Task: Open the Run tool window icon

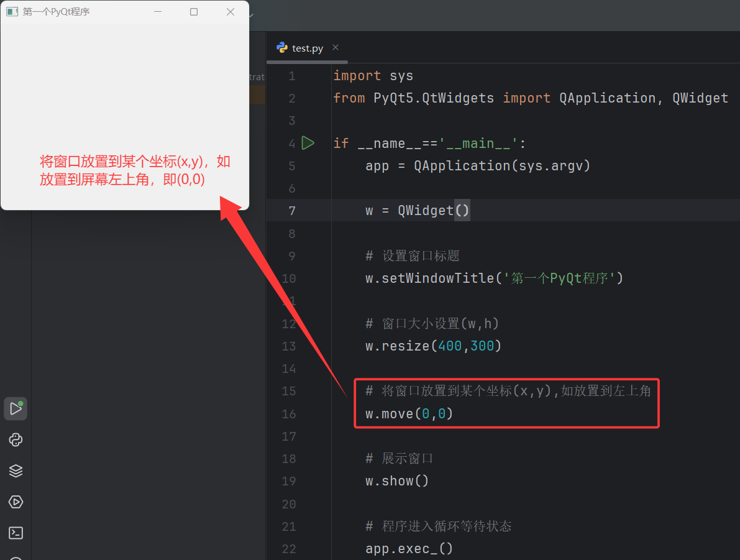Action: [x=16, y=408]
